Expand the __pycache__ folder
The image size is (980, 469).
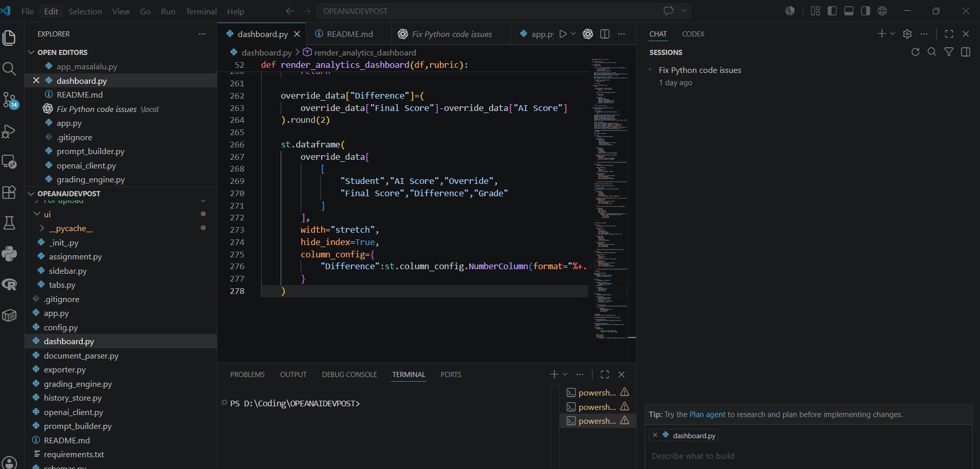pos(70,228)
